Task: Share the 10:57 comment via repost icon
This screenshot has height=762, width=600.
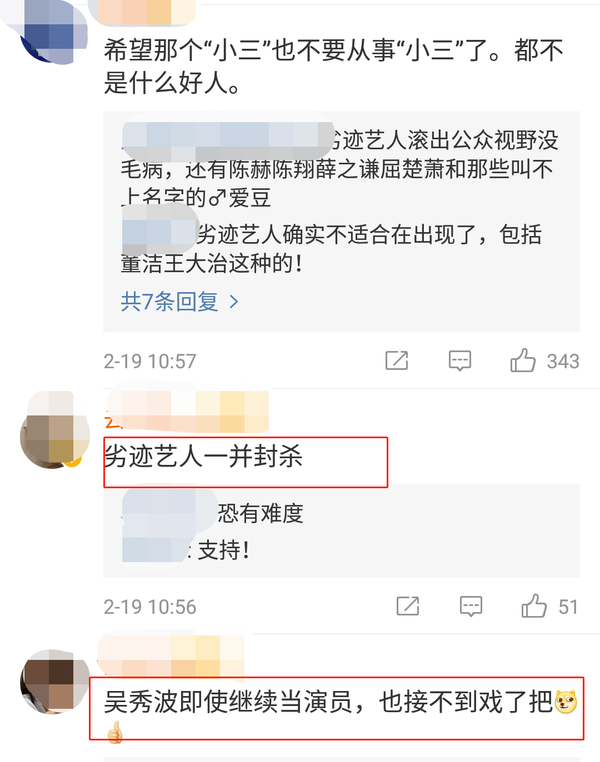Action: click(x=396, y=361)
